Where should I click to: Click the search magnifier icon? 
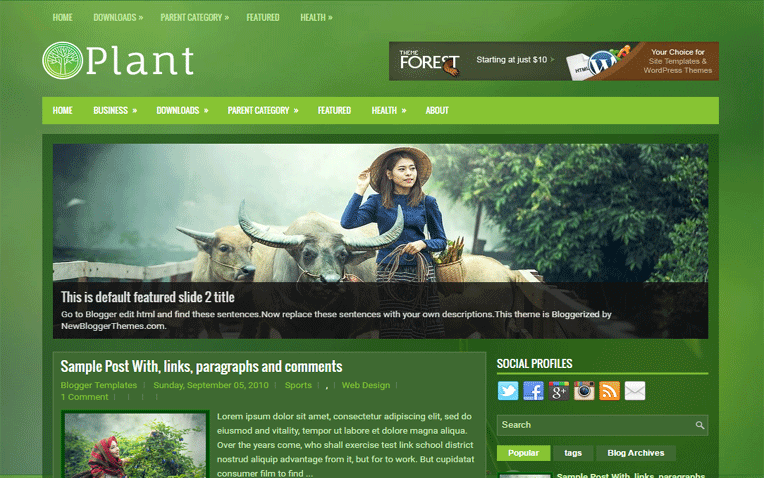699,425
